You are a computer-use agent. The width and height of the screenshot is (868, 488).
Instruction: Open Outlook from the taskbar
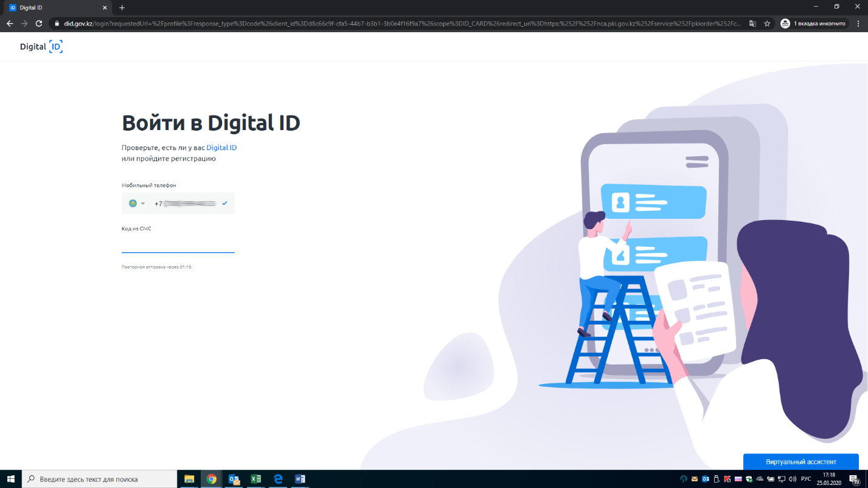click(234, 479)
